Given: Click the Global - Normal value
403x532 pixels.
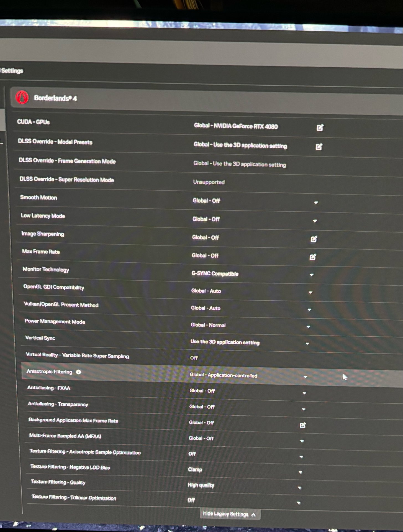Looking at the screenshot, I should click(208, 325).
